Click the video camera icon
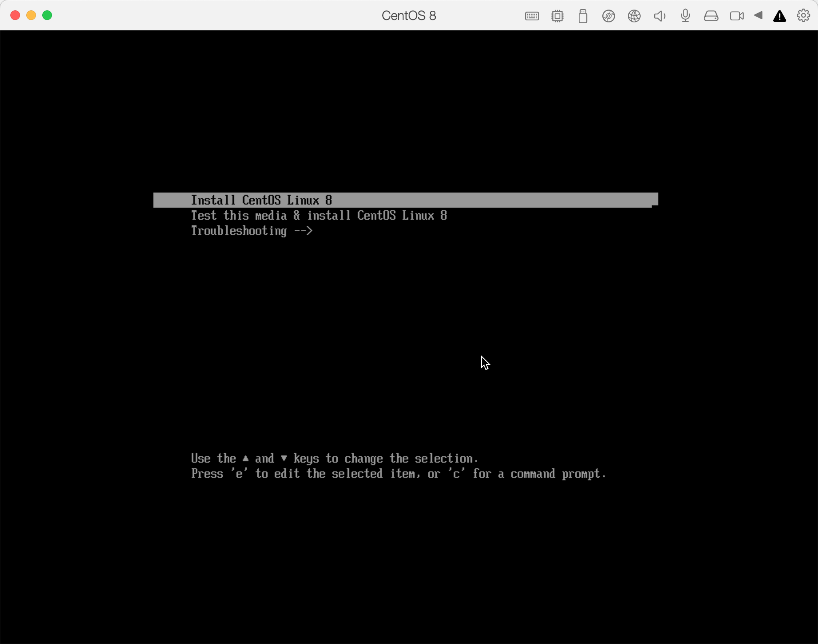818x644 pixels. tap(737, 16)
